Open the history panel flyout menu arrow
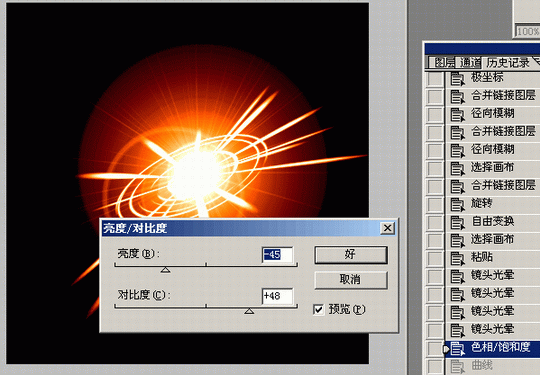The width and height of the screenshot is (540, 375). [x=536, y=62]
